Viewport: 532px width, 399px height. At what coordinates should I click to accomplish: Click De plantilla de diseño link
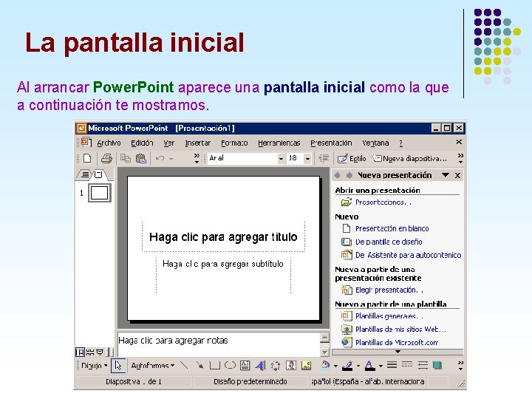(389, 242)
